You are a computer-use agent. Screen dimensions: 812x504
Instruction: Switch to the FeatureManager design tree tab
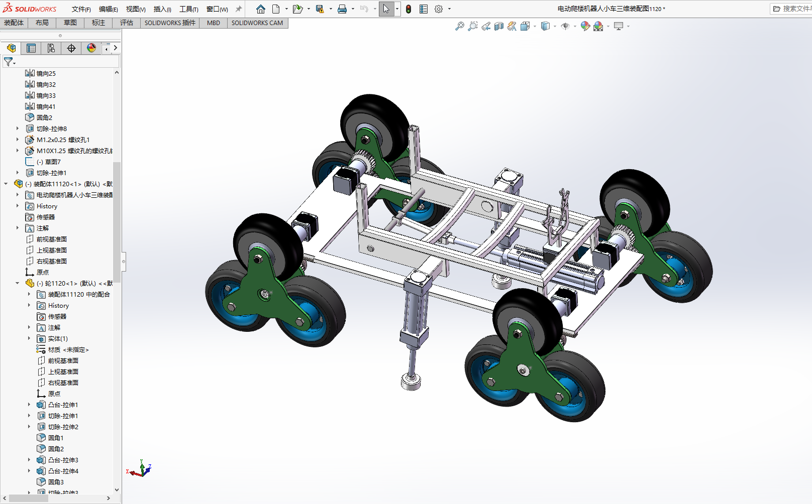pyautogui.click(x=11, y=48)
